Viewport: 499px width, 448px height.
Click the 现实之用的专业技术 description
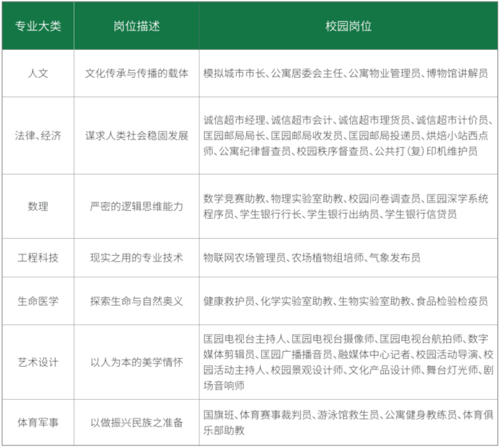[136, 258]
